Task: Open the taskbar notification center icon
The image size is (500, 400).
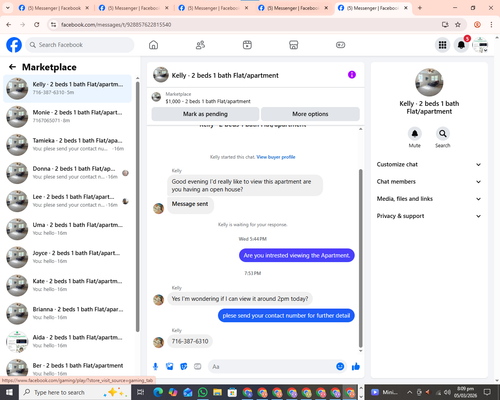Action: 487,392
